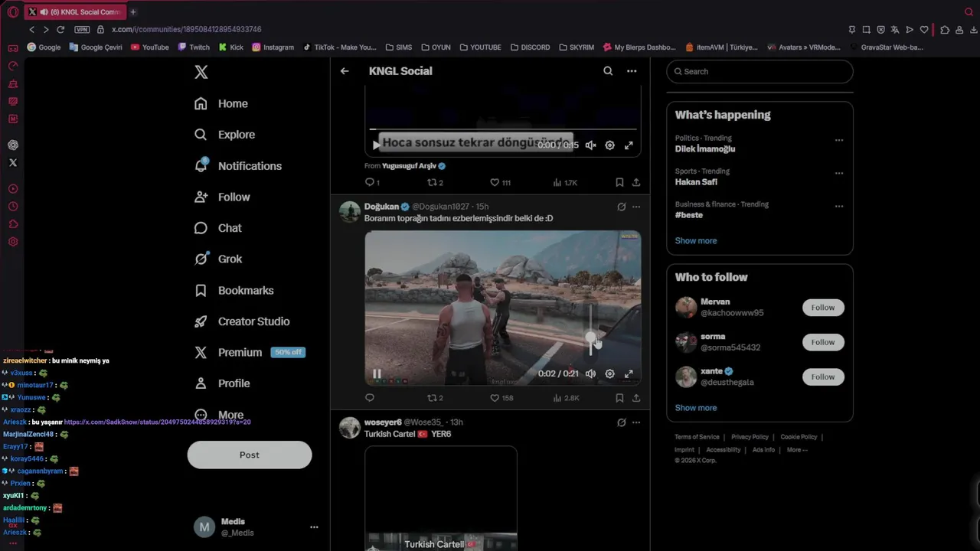Unmute the first video in feed
Screen dimensions: 980x551
click(x=590, y=145)
